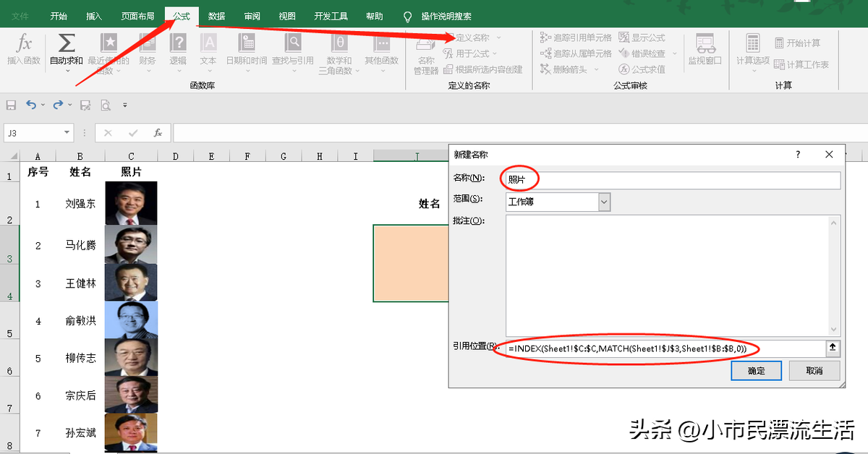Select the photo thumbnail for 马化腾
The width and height of the screenshot is (868, 454).
click(x=131, y=245)
